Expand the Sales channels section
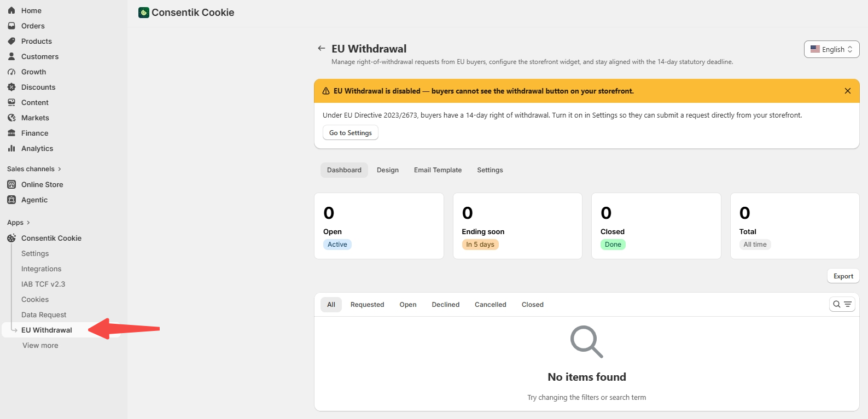The height and width of the screenshot is (419, 868). click(34, 169)
